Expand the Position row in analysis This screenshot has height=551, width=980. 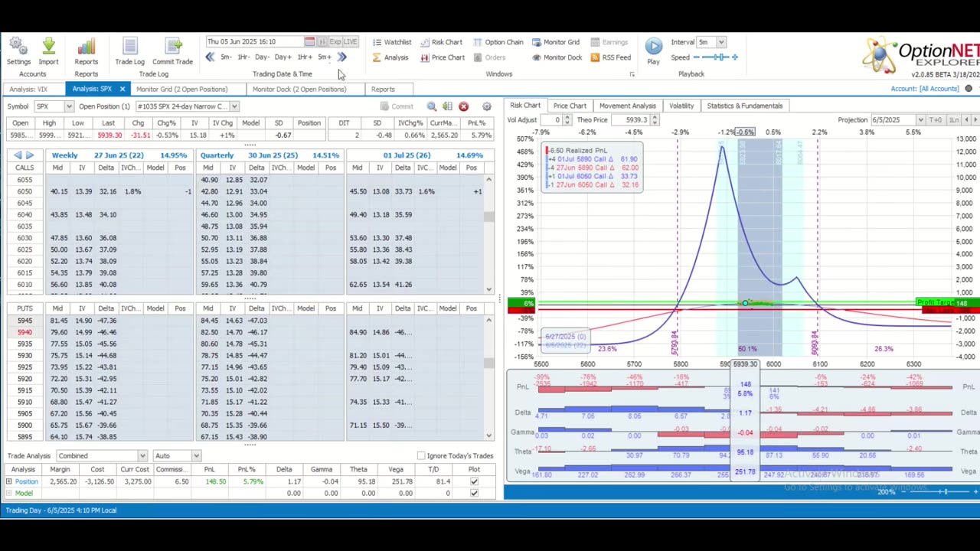[8, 481]
